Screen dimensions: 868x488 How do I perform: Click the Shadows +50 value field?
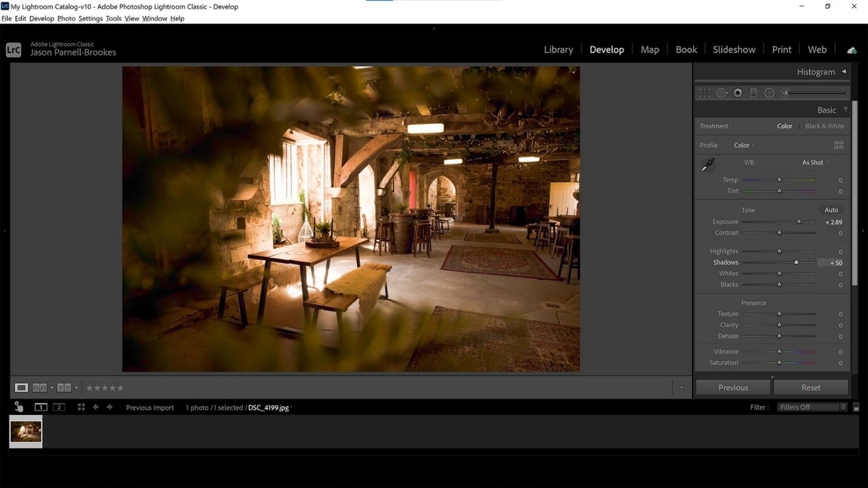(830, 263)
